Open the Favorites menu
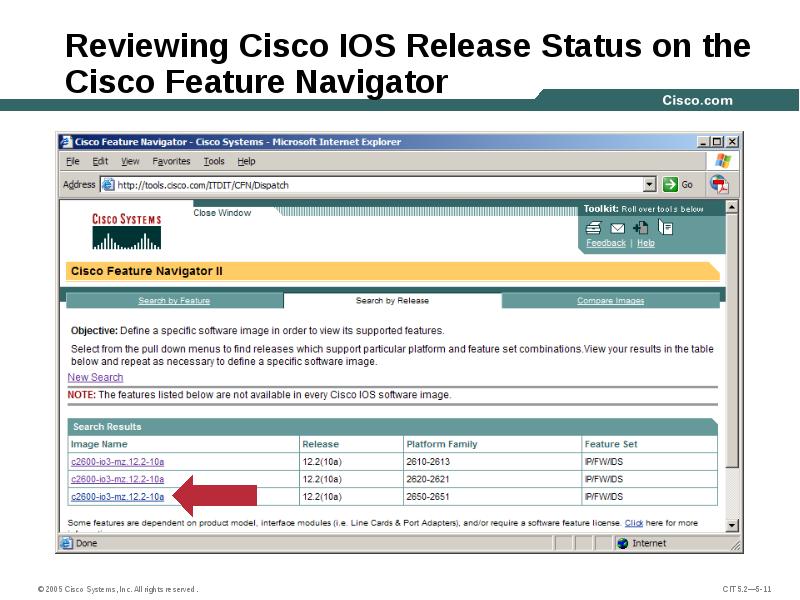 pos(171,161)
